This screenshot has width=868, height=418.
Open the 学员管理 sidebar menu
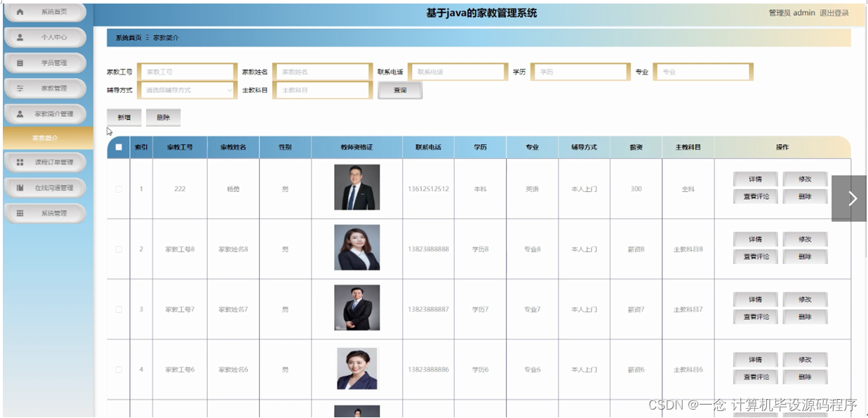pos(46,63)
